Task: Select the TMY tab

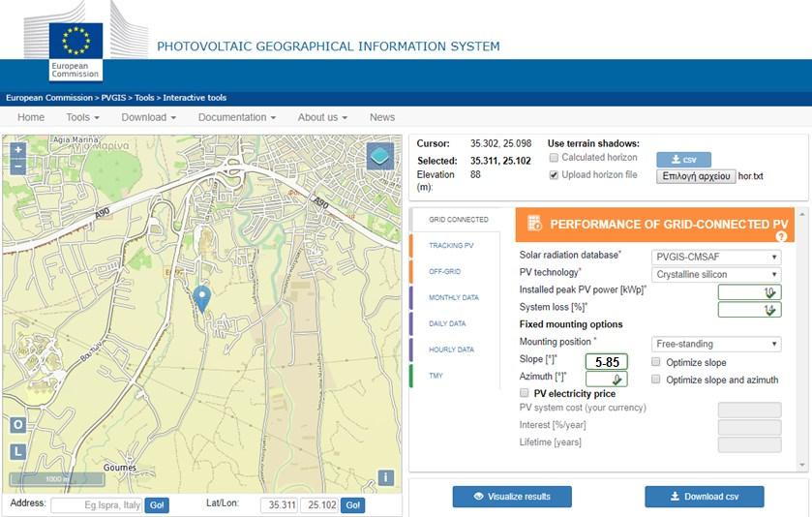Action: coord(436,376)
